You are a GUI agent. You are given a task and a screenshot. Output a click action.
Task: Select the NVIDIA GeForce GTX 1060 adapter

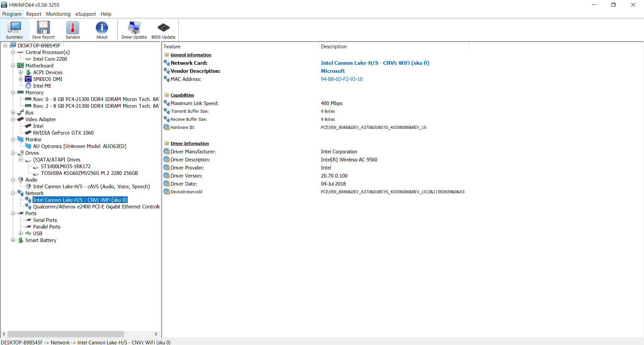(63, 133)
